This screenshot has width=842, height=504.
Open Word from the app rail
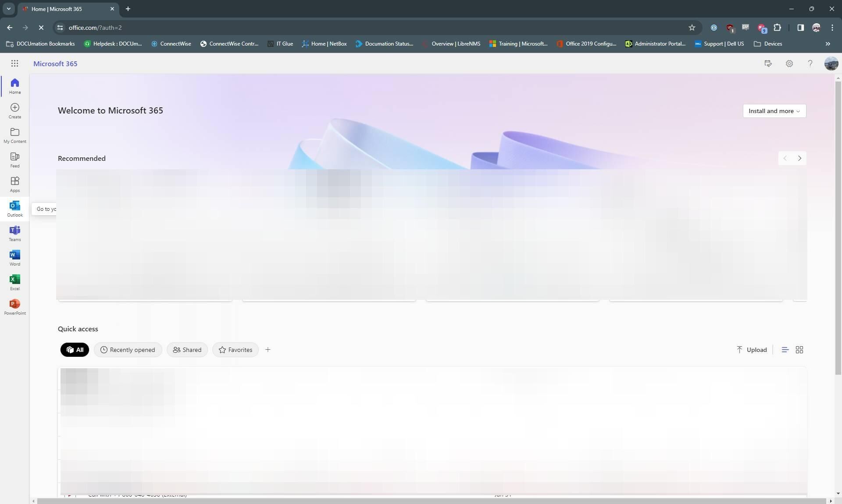point(14,258)
